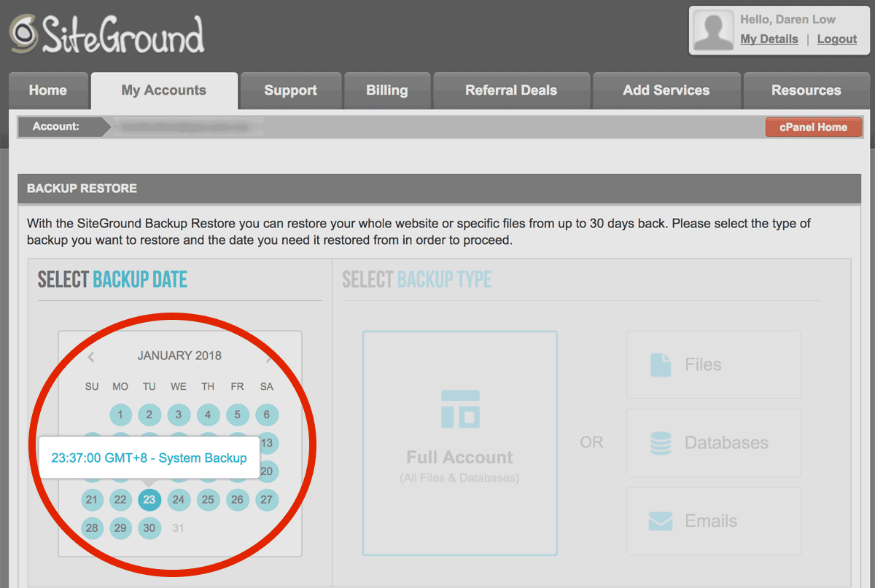Screen dimensions: 875x588
Task: Open the Resources tab
Action: point(806,91)
